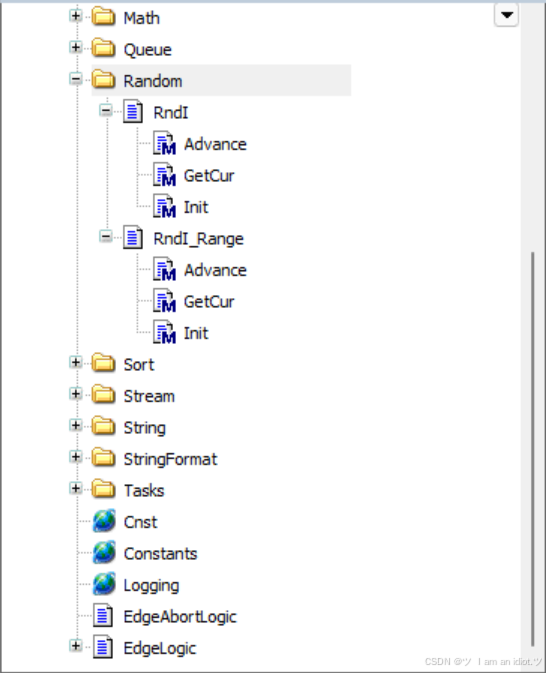The image size is (546, 673).
Task: Expand the Math folder node
Action: [76, 15]
